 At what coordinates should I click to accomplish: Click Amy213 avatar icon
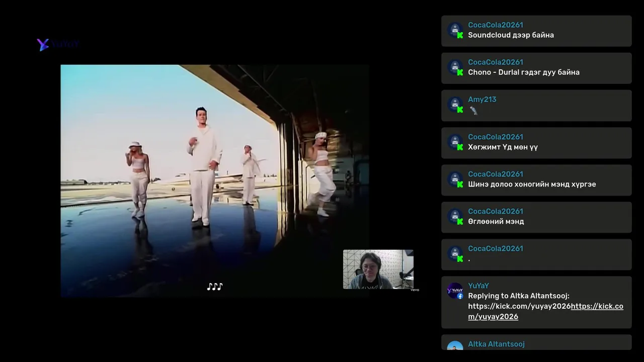click(x=455, y=105)
